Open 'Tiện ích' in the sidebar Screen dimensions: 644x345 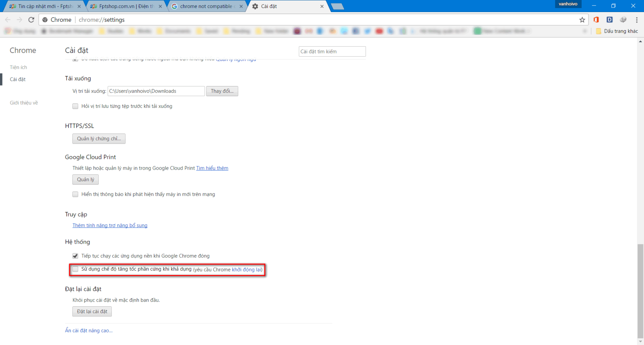point(19,67)
